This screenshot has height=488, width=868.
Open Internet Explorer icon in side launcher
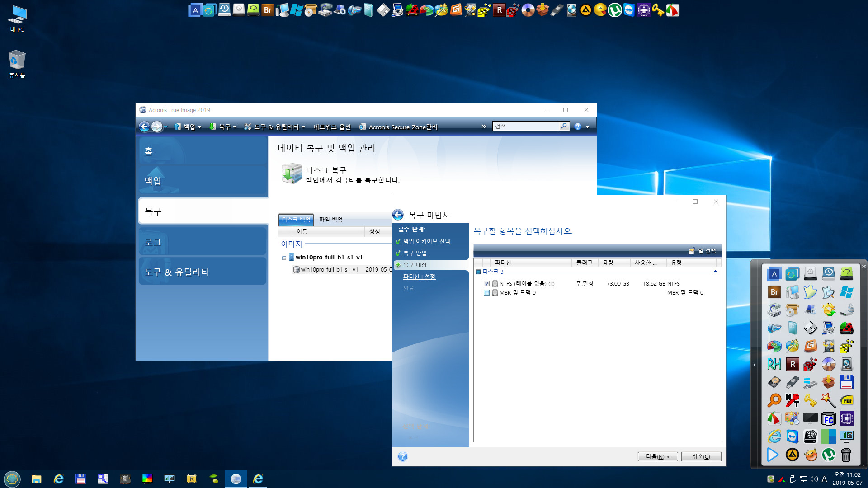[774, 436]
